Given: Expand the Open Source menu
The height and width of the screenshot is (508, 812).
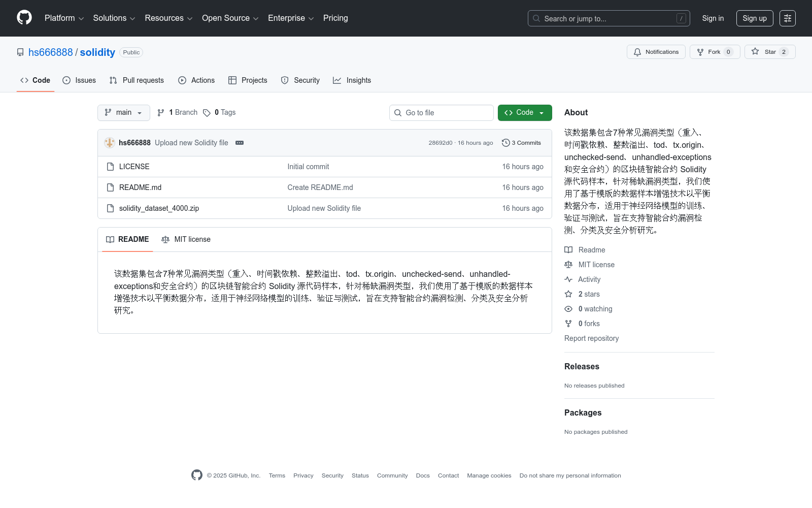Looking at the screenshot, I should tap(230, 18).
